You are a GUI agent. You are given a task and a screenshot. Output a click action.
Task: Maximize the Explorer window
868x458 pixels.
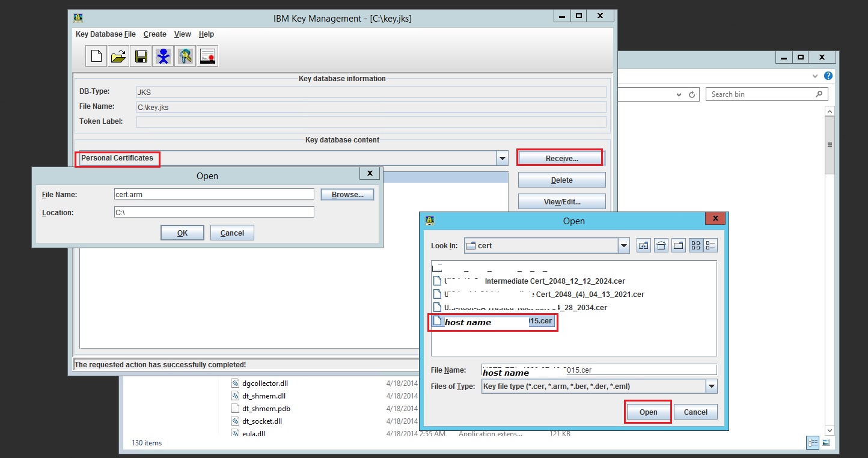click(x=801, y=58)
